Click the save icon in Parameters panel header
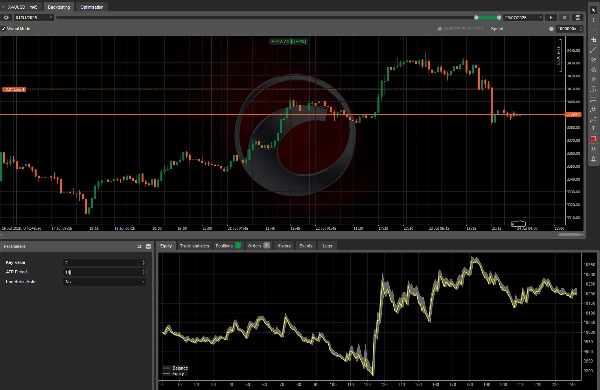The image size is (600, 390). (x=139, y=246)
